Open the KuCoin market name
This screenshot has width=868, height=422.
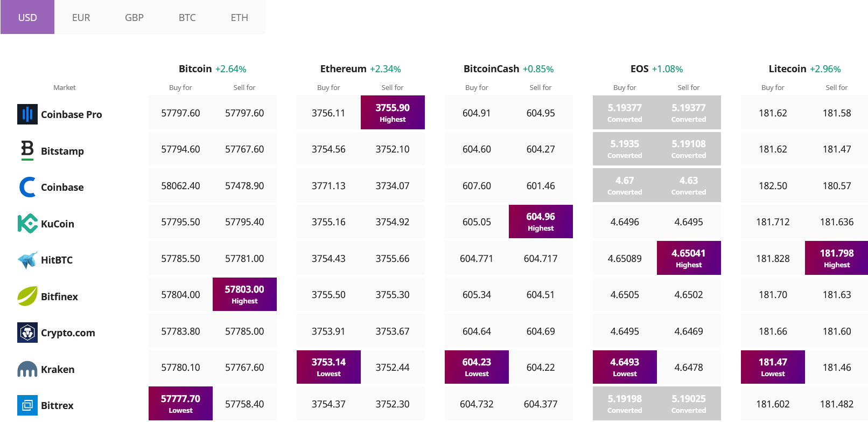pos(58,224)
